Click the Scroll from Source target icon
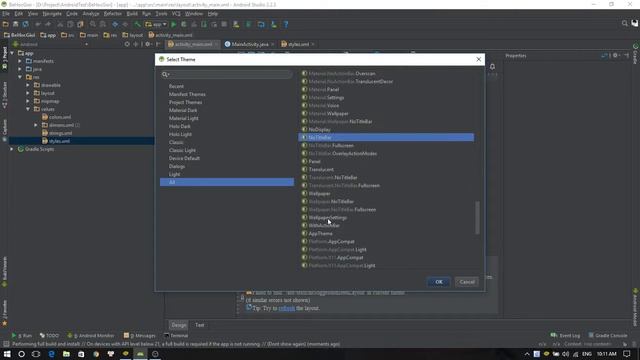 click(127, 44)
